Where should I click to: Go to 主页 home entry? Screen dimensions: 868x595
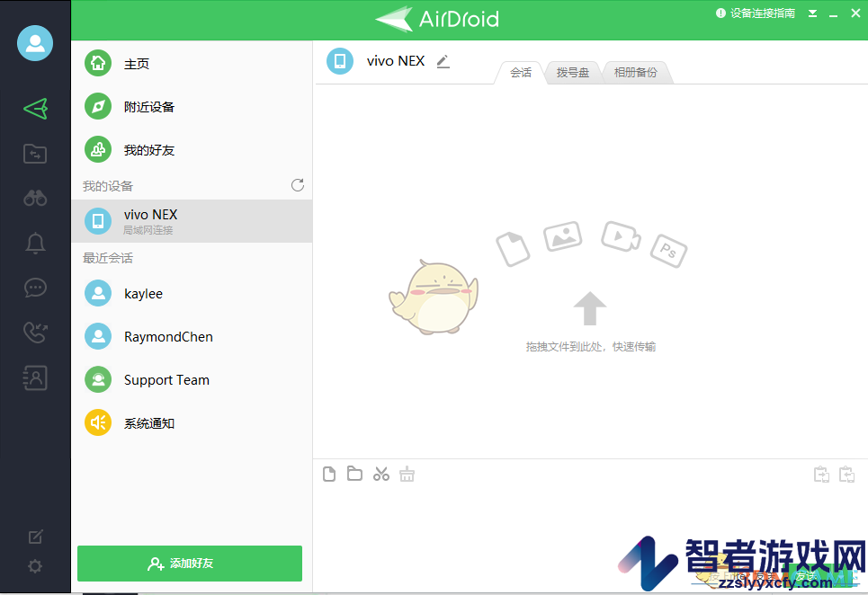pyautogui.click(x=192, y=63)
